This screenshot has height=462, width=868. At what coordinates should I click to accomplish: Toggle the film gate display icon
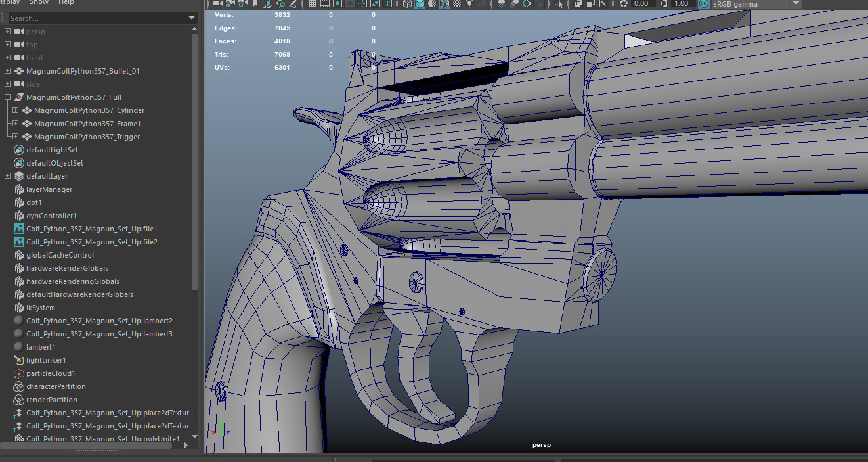click(326, 3)
